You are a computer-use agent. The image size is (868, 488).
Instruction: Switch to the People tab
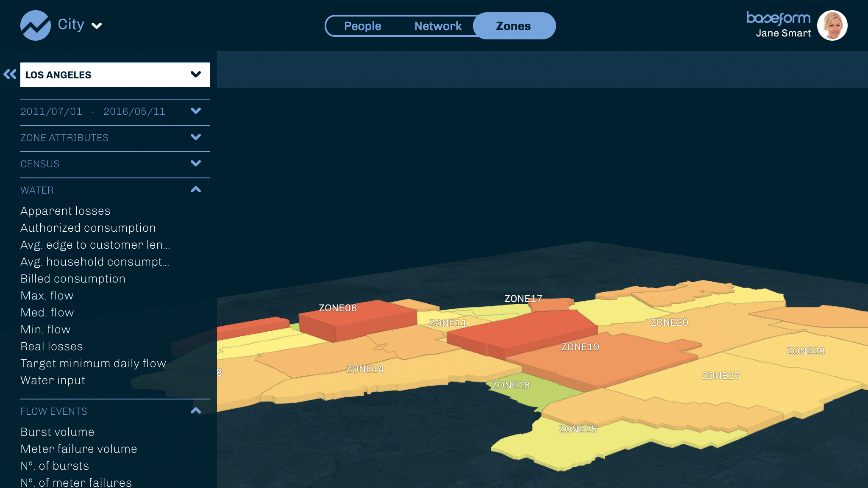pyautogui.click(x=362, y=26)
